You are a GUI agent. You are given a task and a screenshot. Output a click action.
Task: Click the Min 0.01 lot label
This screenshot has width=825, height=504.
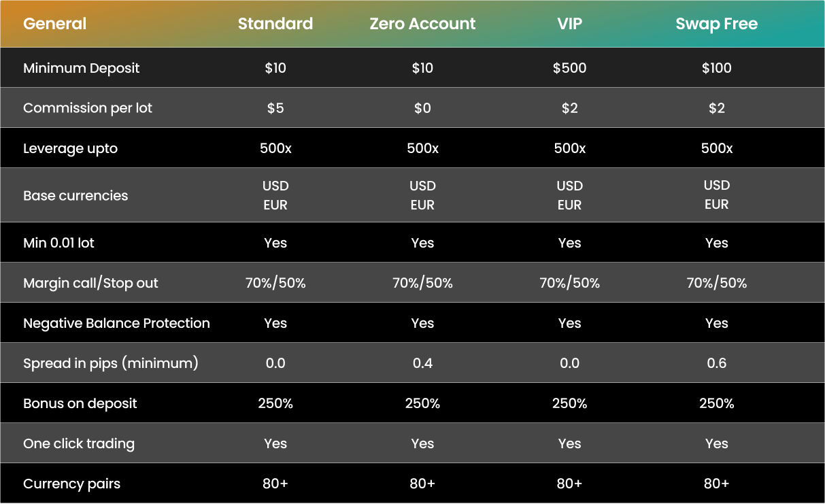pyautogui.click(x=58, y=243)
